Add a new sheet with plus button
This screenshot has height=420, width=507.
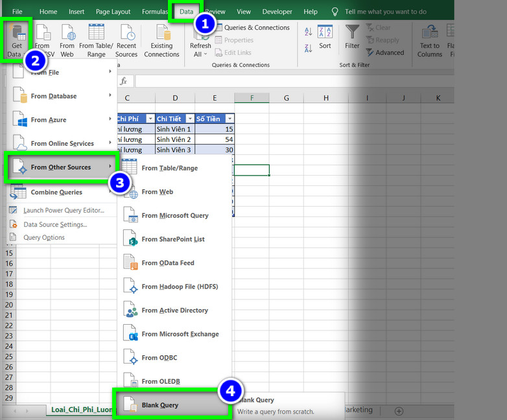click(x=399, y=411)
